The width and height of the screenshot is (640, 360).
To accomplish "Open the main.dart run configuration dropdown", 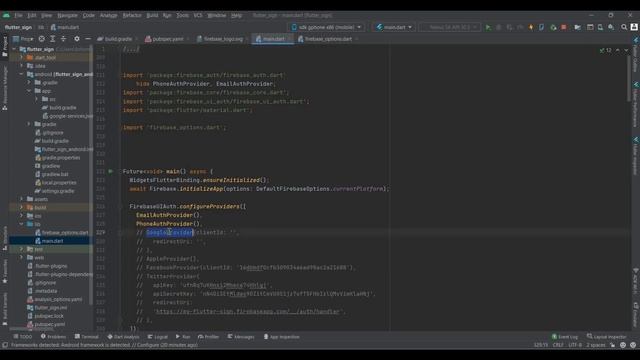I will pyautogui.click(x=394, y=27).
